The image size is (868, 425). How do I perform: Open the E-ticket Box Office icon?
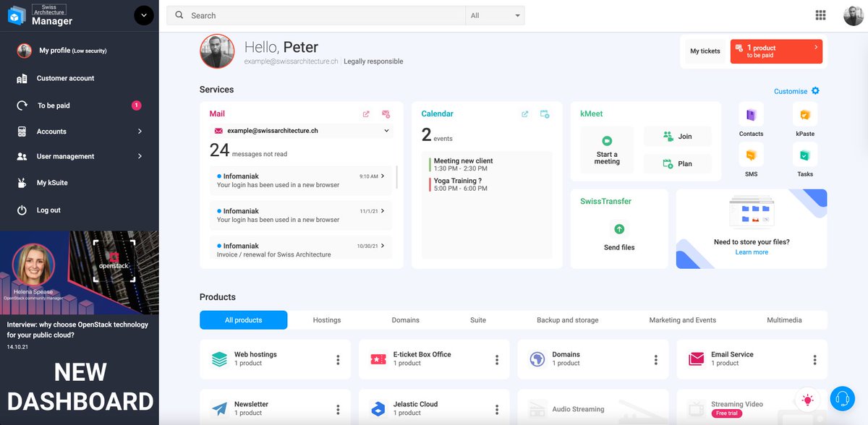(378, 359)
